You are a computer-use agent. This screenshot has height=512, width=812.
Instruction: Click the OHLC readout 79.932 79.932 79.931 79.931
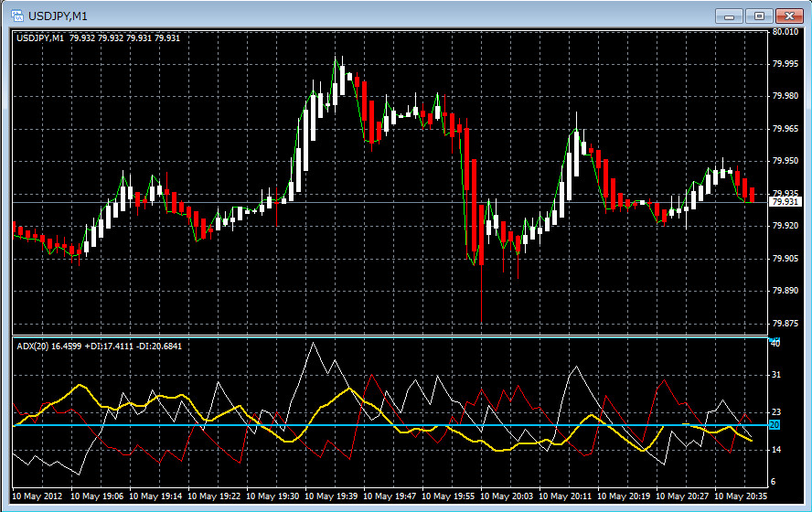124,37
